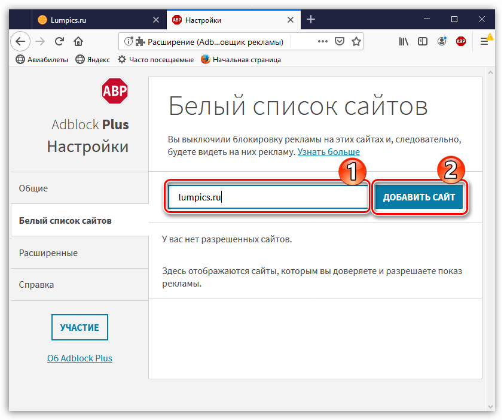This screenshot has height=420, width=504.
Task: Click the Adblock Plus toolbar icon
Action: [460, 41]
